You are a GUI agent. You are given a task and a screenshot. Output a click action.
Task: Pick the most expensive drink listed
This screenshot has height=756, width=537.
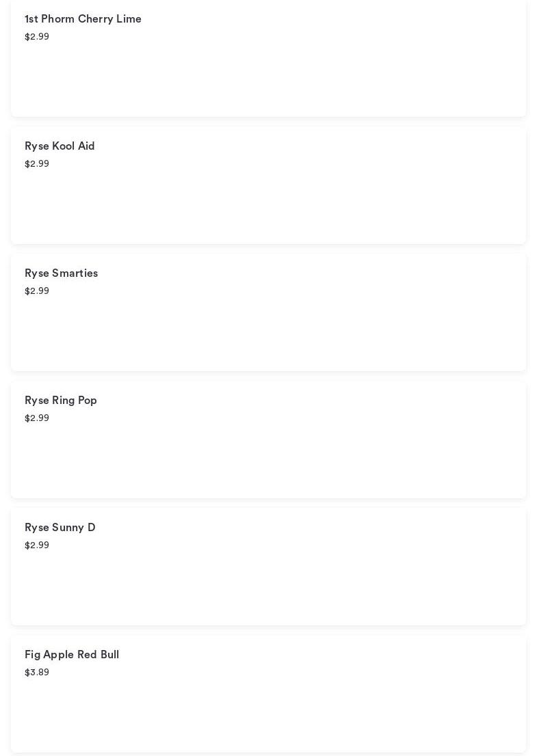pyautogui.click(x=72, y=655)
